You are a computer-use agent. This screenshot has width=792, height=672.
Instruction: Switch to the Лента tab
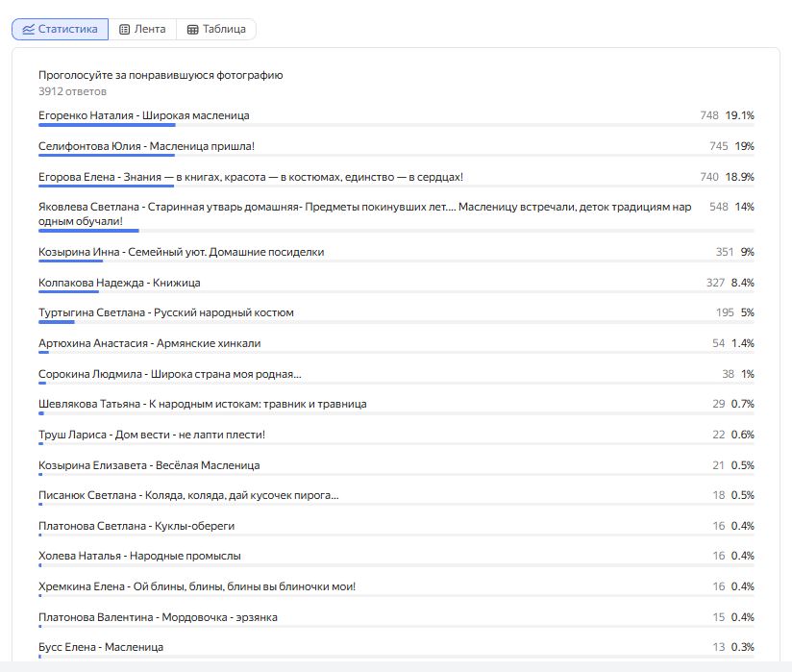pyautogui.click(x=149, y=30)
